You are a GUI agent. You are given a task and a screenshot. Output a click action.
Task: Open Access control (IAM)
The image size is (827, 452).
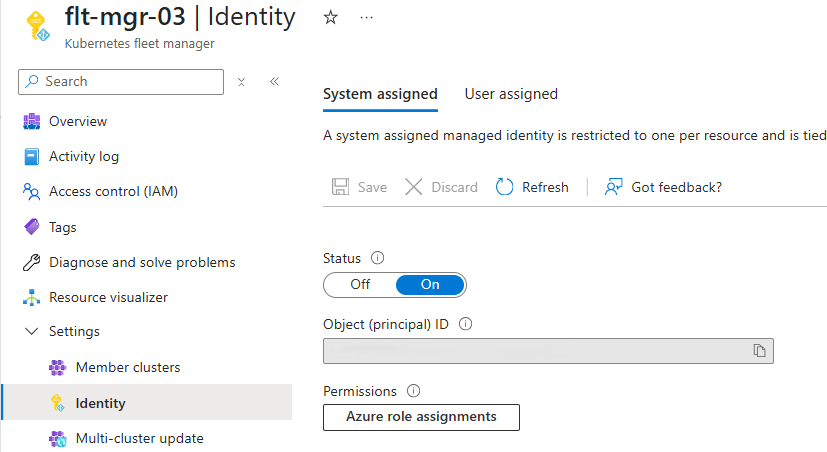coord(113,191)
